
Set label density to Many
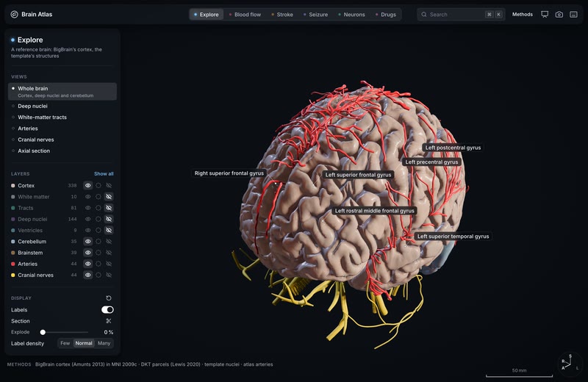pyautogui.click(x=104, y=343)
